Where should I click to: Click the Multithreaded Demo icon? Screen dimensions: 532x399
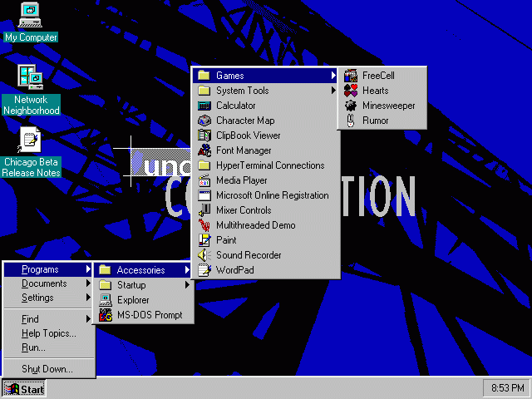tap(204, 225)
